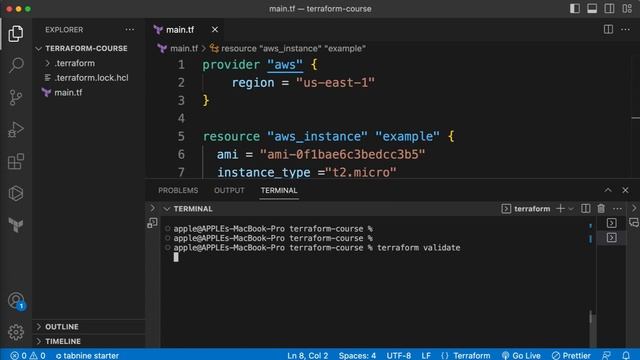
Task: Change indentation via Spaces: 4
Action: coord(357,356)
